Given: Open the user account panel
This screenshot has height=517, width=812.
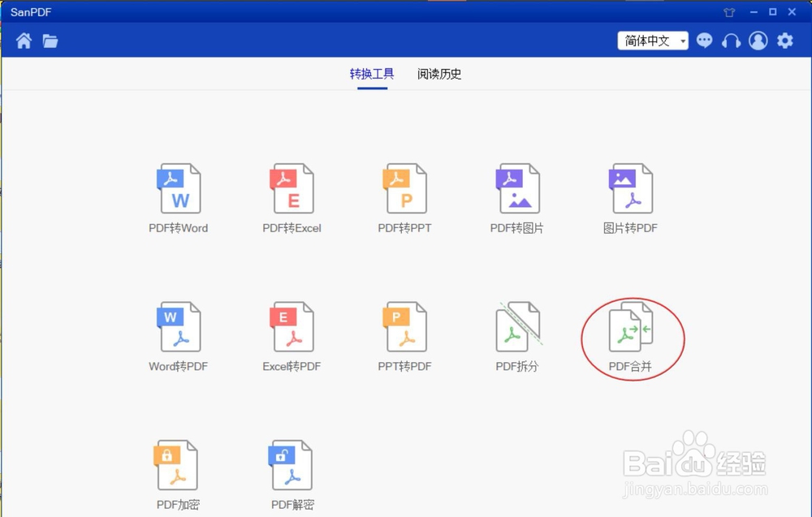Looking at the screenshot, I should point(758,40).
